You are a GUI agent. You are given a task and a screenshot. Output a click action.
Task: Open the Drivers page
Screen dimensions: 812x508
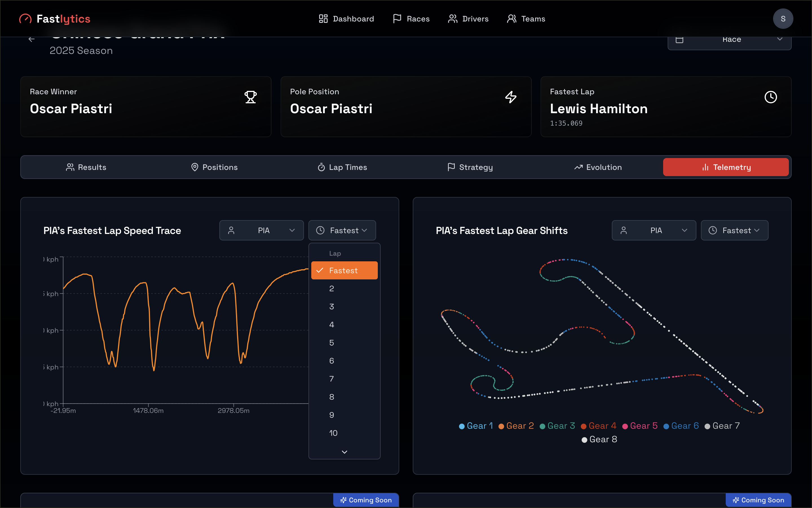point(468,19)
